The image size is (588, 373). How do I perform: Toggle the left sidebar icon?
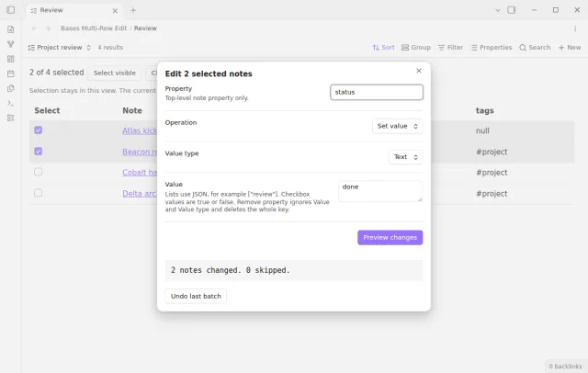10,10
